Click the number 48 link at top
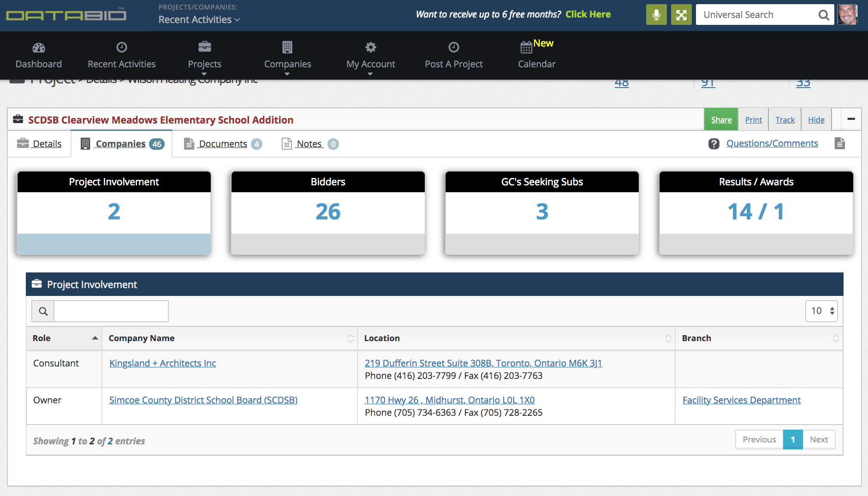 [622, 83]
